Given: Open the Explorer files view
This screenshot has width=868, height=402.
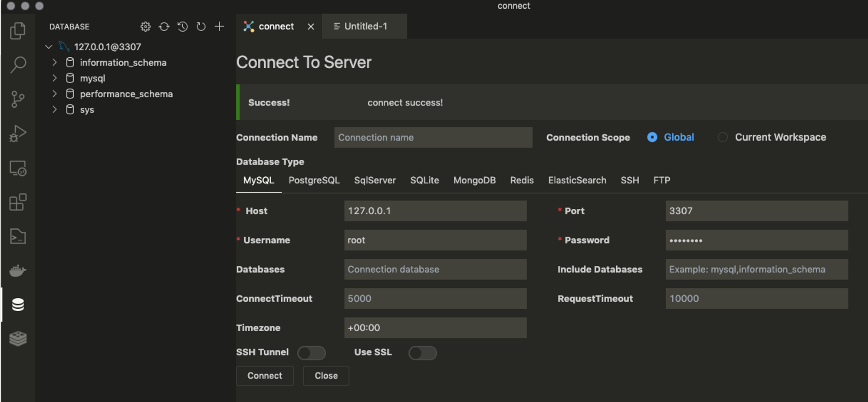Looking at the screenshot, I should 18,30.
